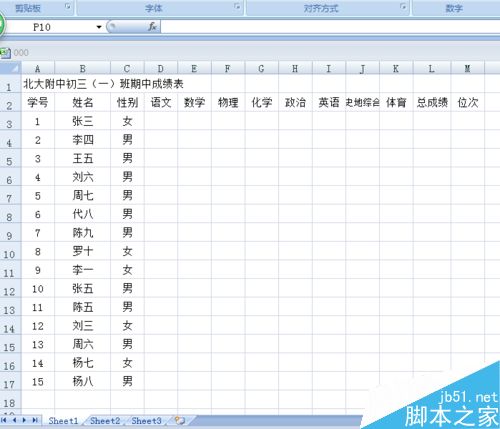The width and height of the screenshot is (500, 429).
Task: Click the Select All corner button
Action: (11, 68)
